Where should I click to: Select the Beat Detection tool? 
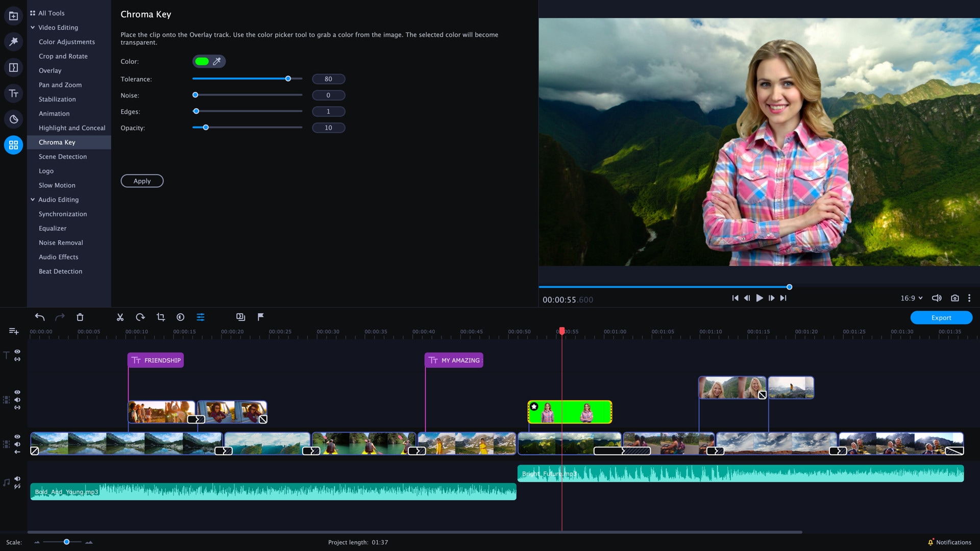tap(60, 270)
